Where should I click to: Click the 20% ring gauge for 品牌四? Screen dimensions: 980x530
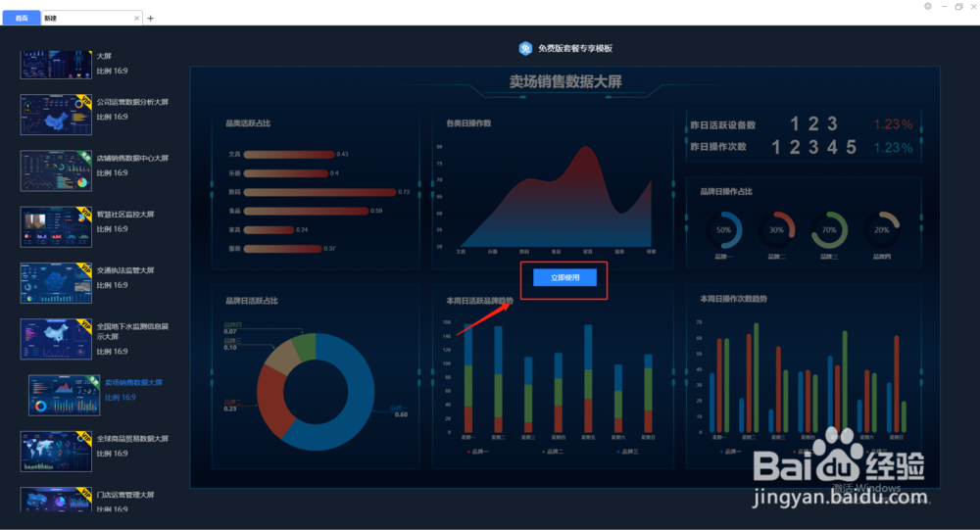click(x=882, y=230)
